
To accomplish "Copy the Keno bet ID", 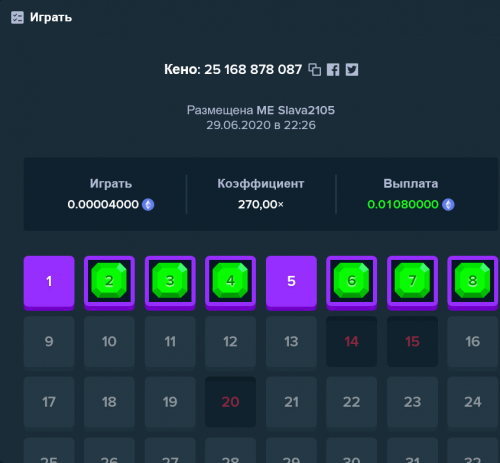I will 315,70.
